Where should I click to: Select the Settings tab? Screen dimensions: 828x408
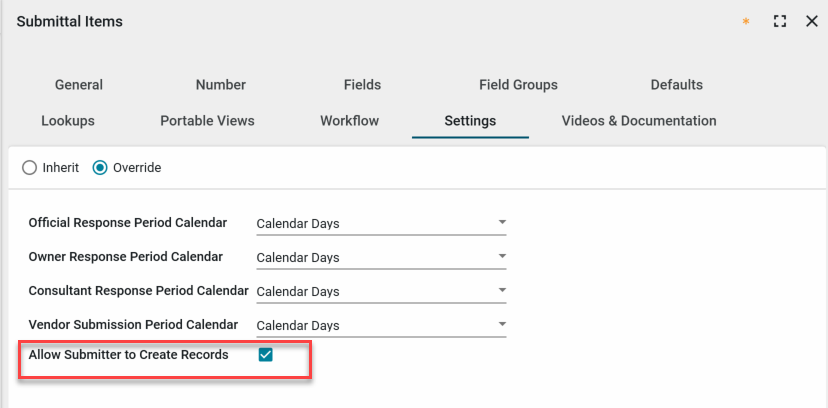(x=470, y=121)
